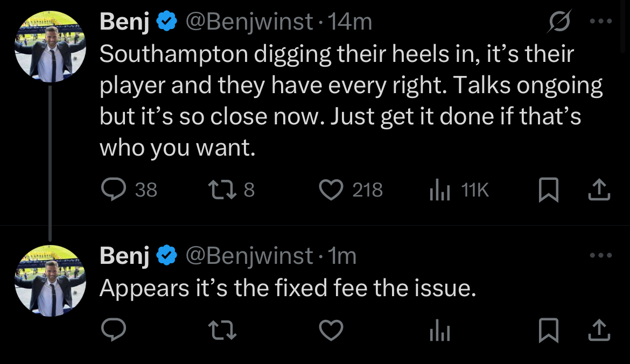The width and height of the screenshot is (630, 364).
Task: Open more options on first tweet
Action: pos(600,22)
